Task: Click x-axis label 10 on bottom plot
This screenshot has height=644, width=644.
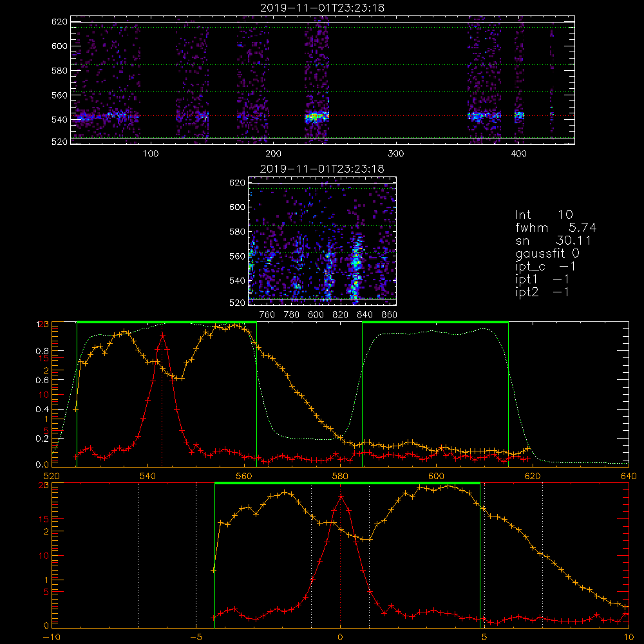Action: tap(629, 637)
